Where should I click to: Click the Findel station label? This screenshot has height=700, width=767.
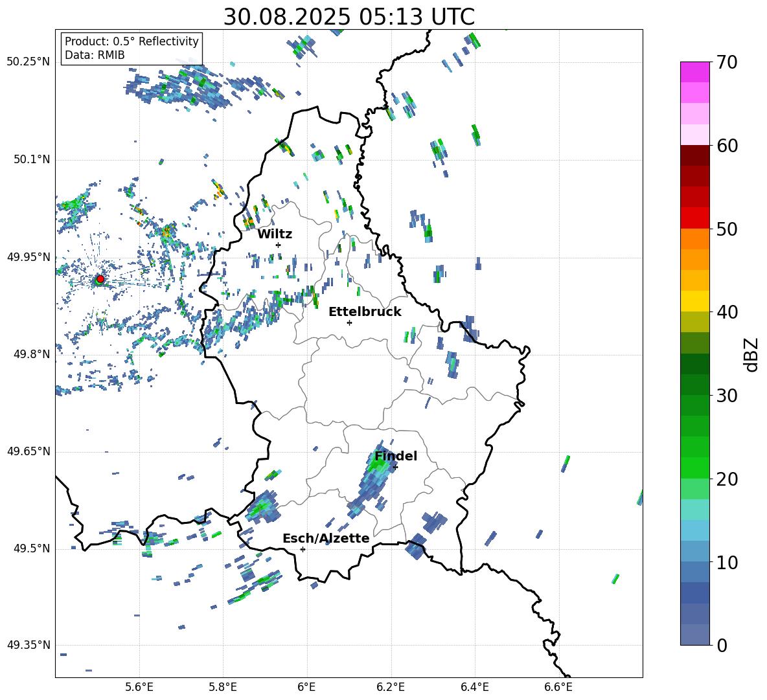[396, 456]
